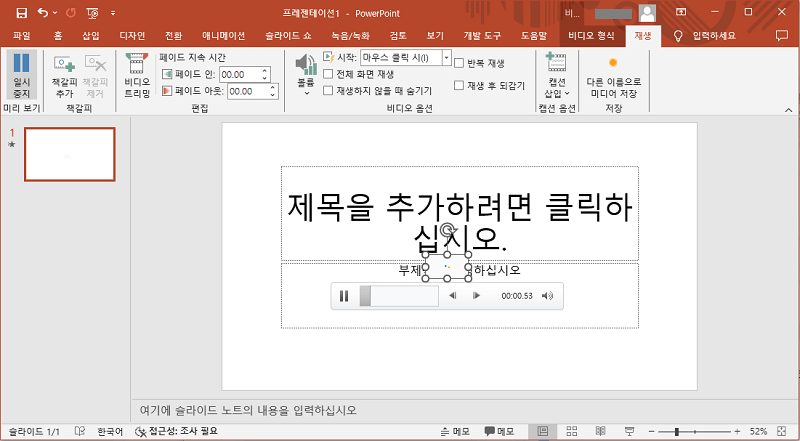Select slide 1 thumbnail
Screen dimensions: 800x441
point(69,155)
